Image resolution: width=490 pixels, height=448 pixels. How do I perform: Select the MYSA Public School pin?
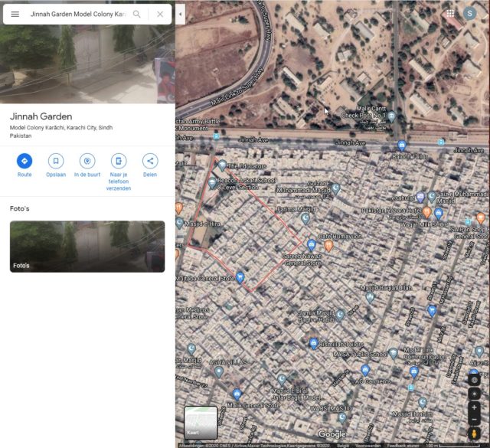394,353
